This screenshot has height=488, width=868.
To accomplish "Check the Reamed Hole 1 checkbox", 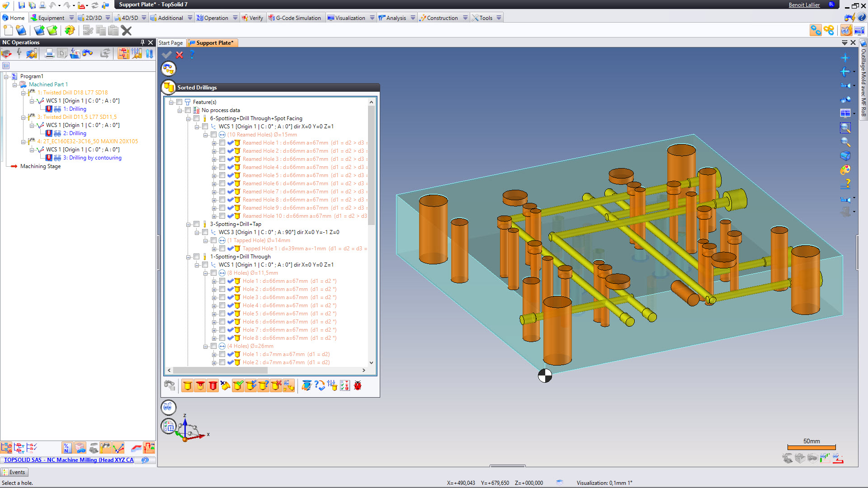I will (222, 143).
